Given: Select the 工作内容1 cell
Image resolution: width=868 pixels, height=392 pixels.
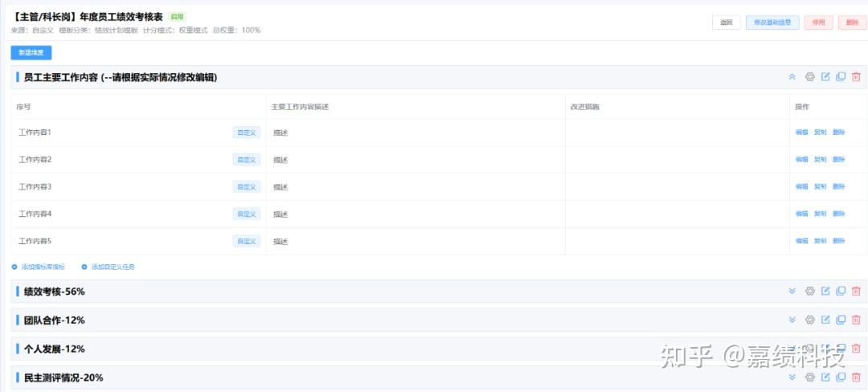Looking at the screenshot, I should (x=138, y=133).
